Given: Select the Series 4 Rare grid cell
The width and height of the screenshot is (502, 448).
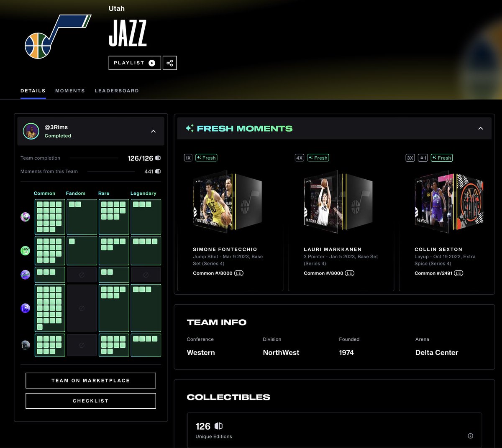Looking at the screenshot, I should coord(114,217).
